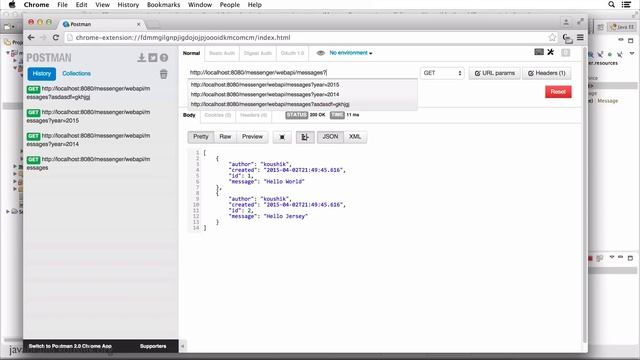
Task: Click the environment quick look eye icon
Action: (x=320, y=53)
